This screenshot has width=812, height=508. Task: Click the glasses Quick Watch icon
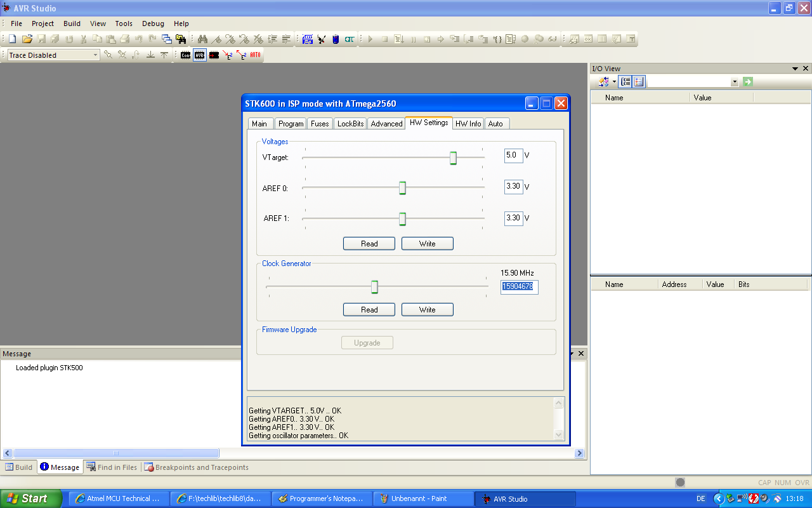pyautogui.click(x=553, y=39)
